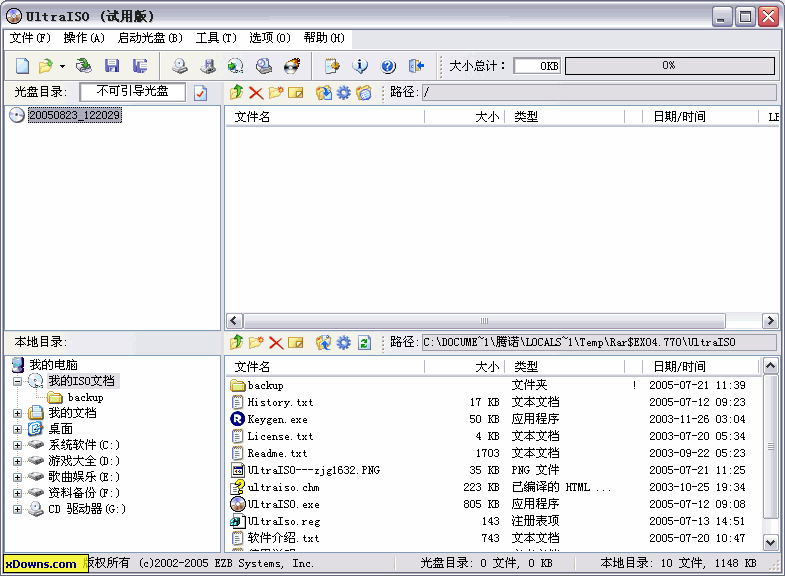The height and width of the screenshot is (576, 785).
Task: Expand the 我的文档 tree node
Action: click(18, 413)
